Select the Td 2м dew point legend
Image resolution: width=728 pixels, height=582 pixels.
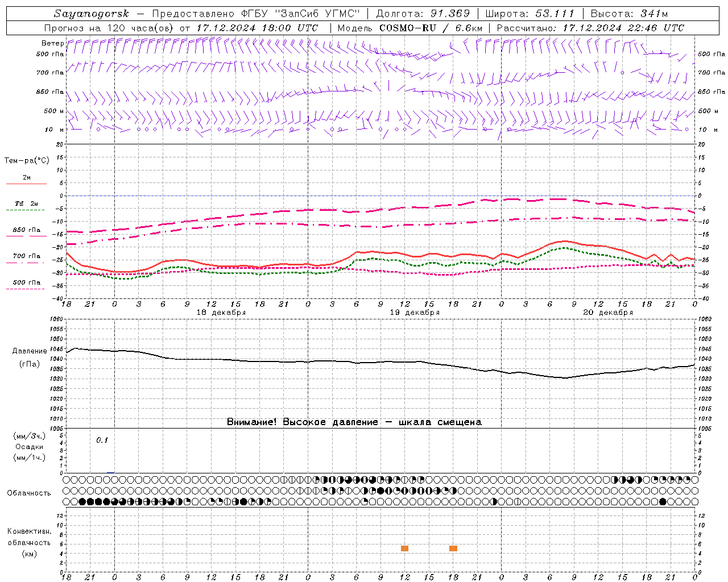click(27, 206)
